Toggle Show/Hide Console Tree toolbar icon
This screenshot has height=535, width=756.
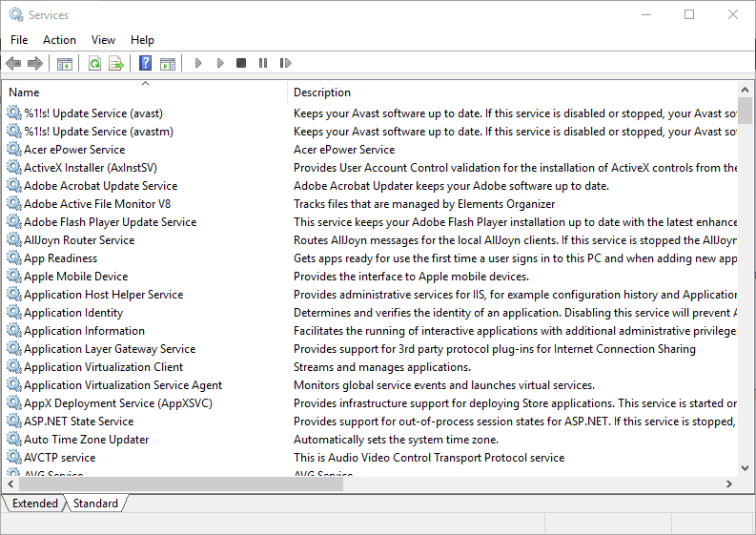65,63
